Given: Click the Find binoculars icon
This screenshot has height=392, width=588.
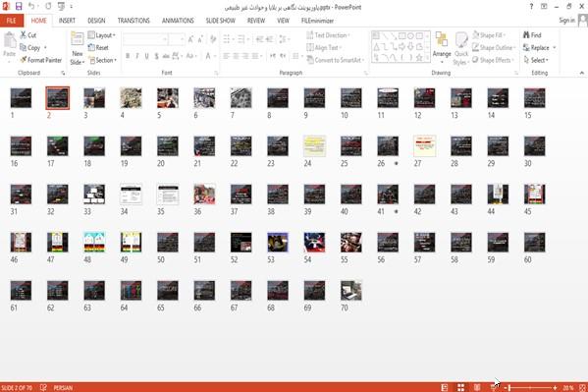Looking at the screenshot, I should 532,35.
